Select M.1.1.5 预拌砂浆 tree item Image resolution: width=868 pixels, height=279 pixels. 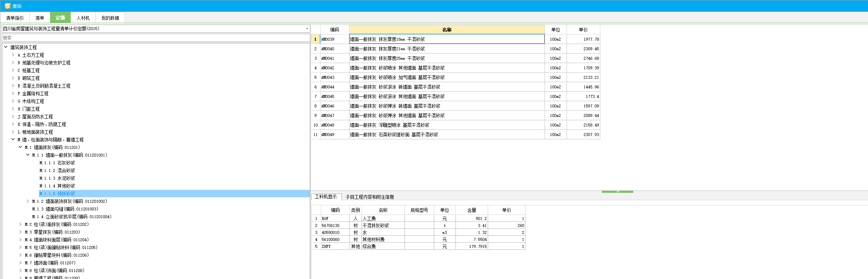174,194
